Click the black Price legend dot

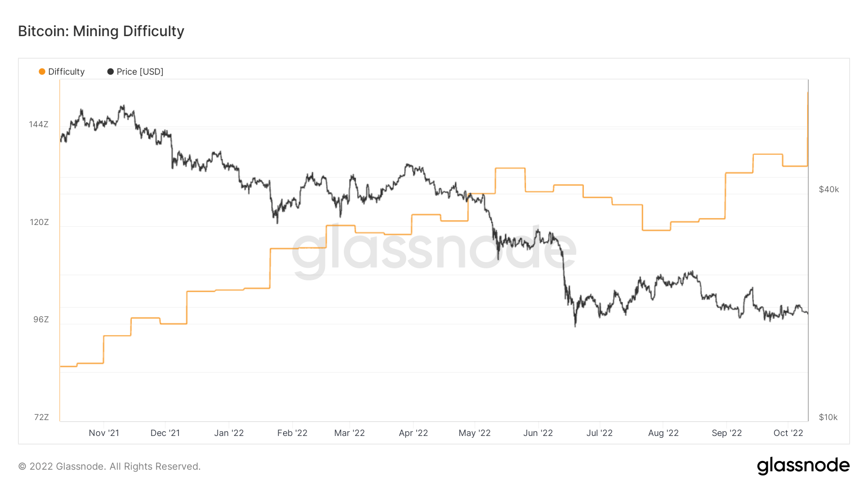tap(110, 72)
